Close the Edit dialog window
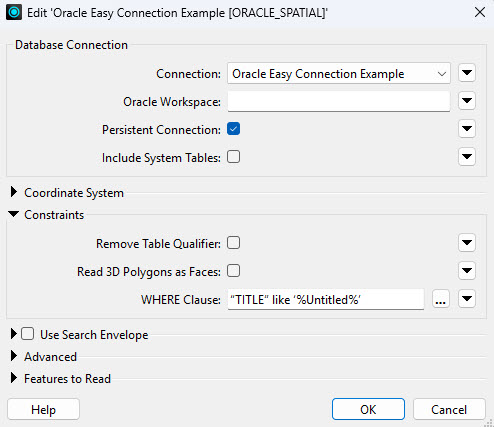 pos(480,12)
